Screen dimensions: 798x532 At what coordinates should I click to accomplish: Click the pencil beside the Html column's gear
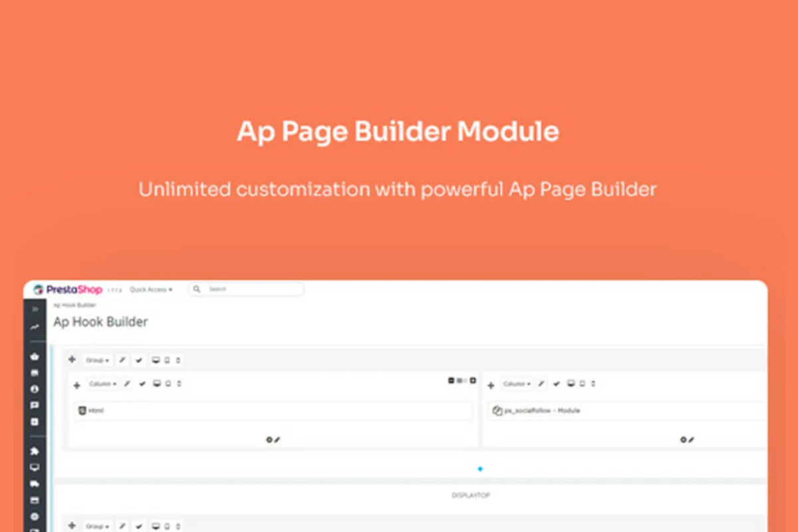pyautogui.click(x=277, y=440)
